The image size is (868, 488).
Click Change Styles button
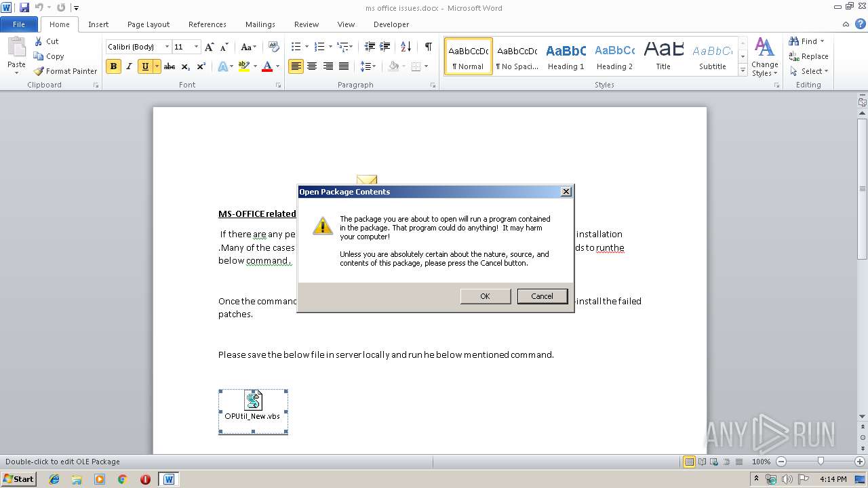click(x=764, y=57)
